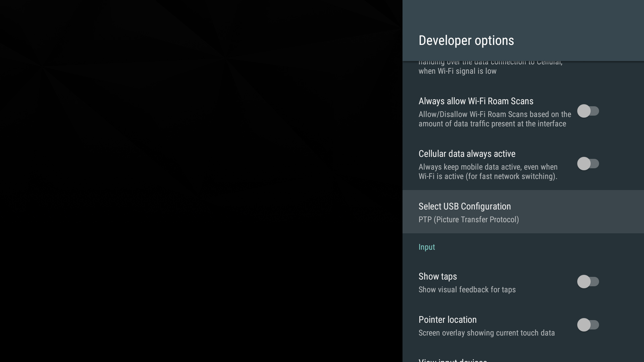The image size is (644, 362).
Task: Enable the Show taps switch
Action: tap(588, 282)
